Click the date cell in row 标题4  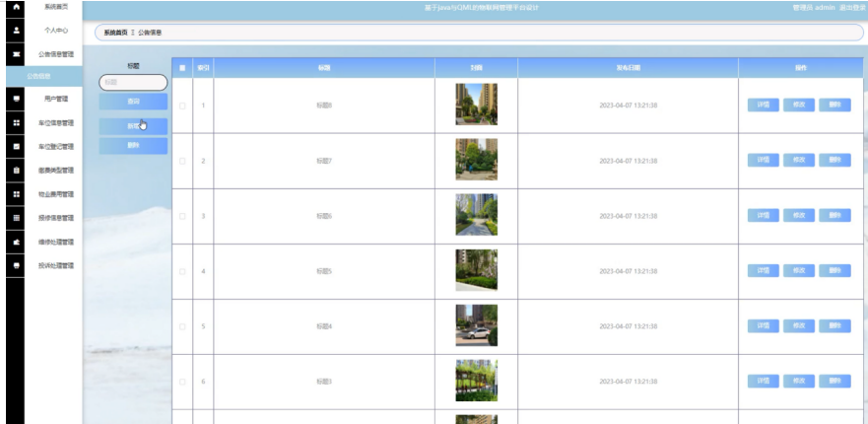coord(629,326)
